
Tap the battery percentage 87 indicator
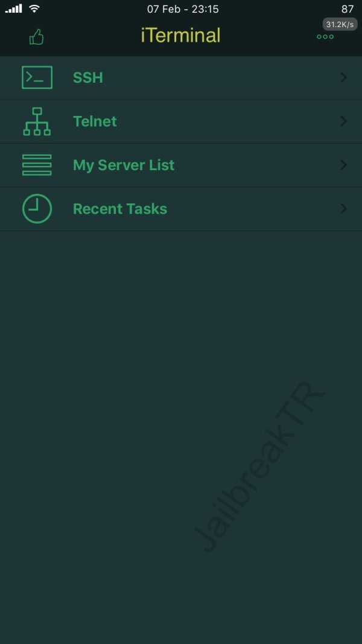coord(348,9)
